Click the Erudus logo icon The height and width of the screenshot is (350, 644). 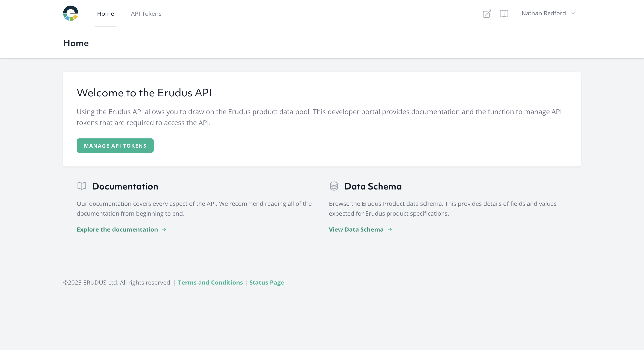click(x=71, y=13)
